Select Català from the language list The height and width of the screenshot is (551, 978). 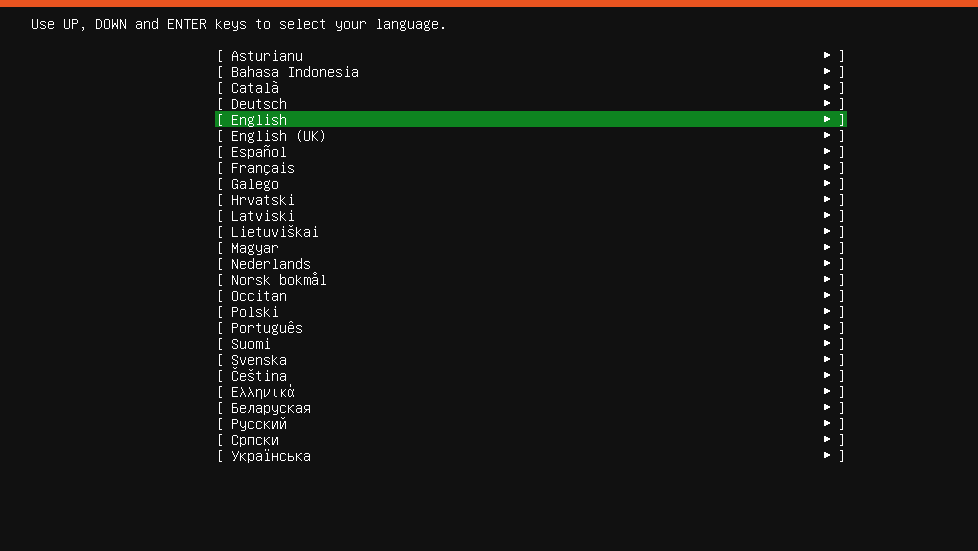click(531, 87)
